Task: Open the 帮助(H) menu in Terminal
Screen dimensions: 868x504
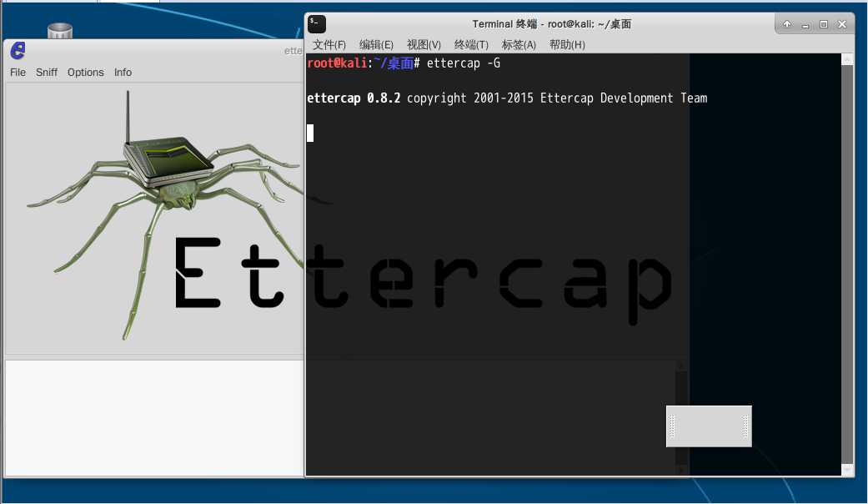Action: [x=567, y=45]
